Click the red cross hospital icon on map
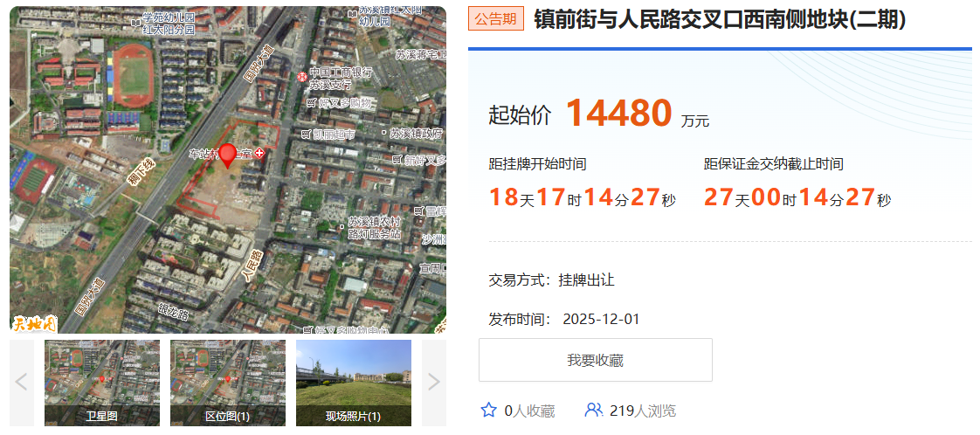This screenshot has height=435, width=980. click(x=258, y=153)
